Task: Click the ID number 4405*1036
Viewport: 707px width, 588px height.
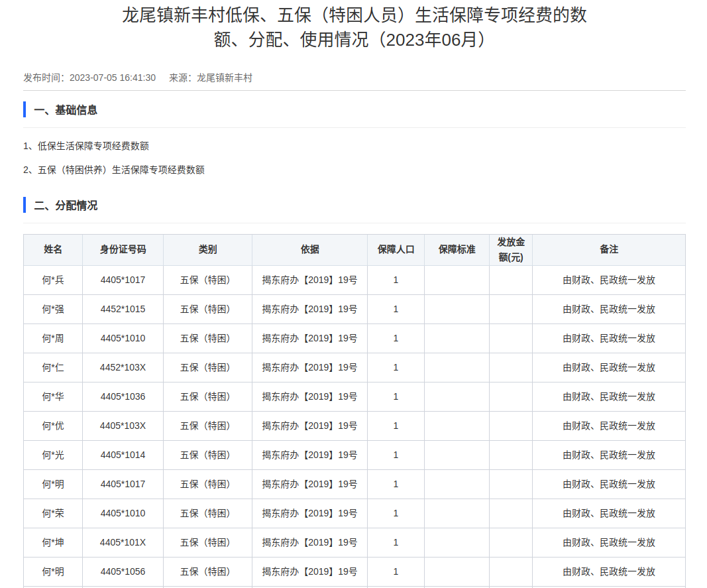Action: (123, 396)
